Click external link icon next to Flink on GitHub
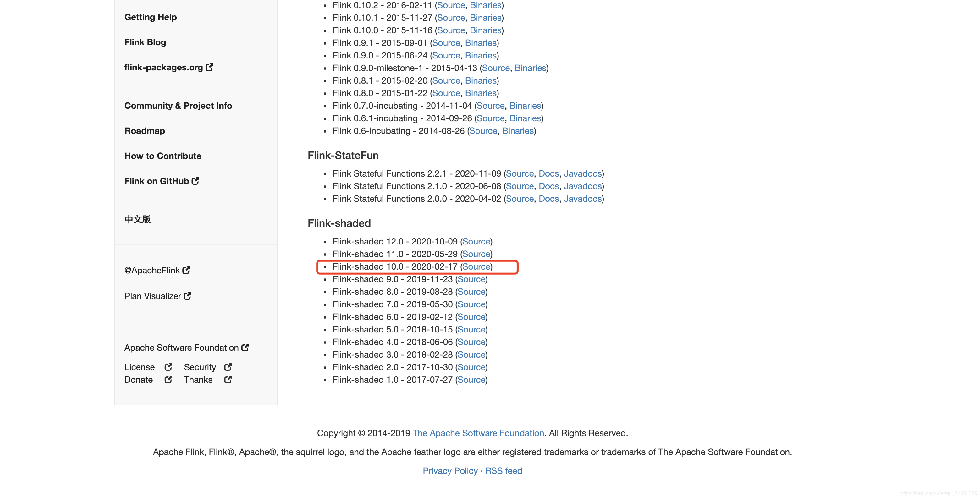Image resolution: width=980 pixels, height=499 pixels. coord(195,181)
